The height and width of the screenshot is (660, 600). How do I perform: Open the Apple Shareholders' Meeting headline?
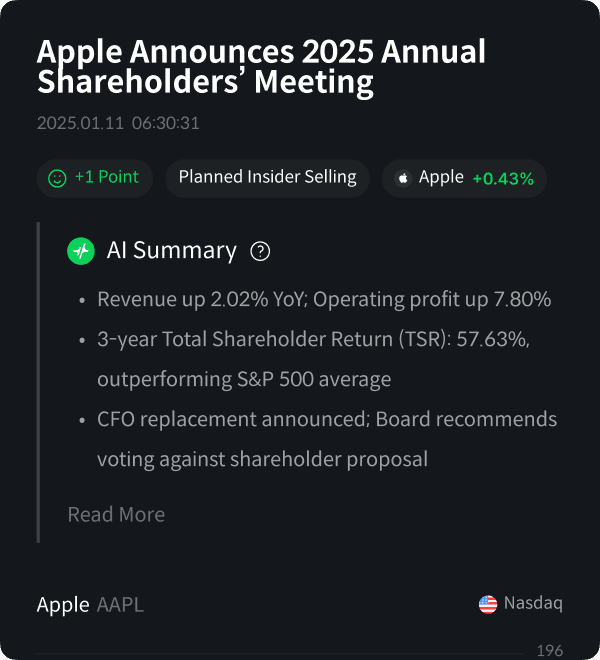tap(260, 66)
